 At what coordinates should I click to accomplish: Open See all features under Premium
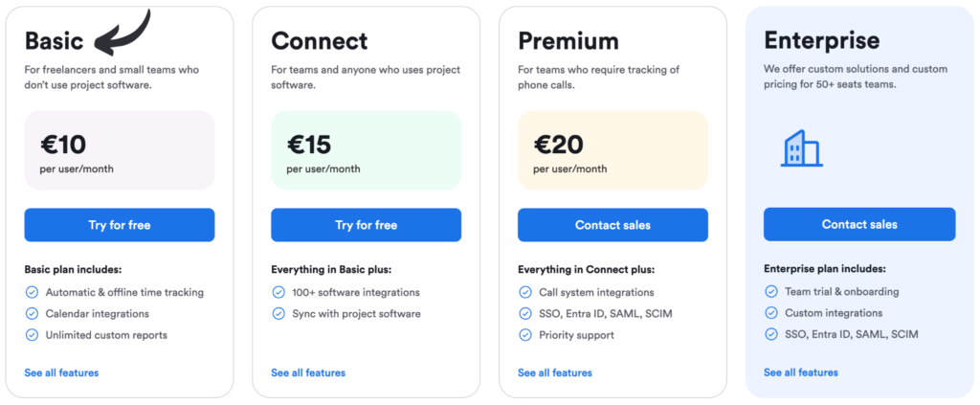click(x=555, y=372)
